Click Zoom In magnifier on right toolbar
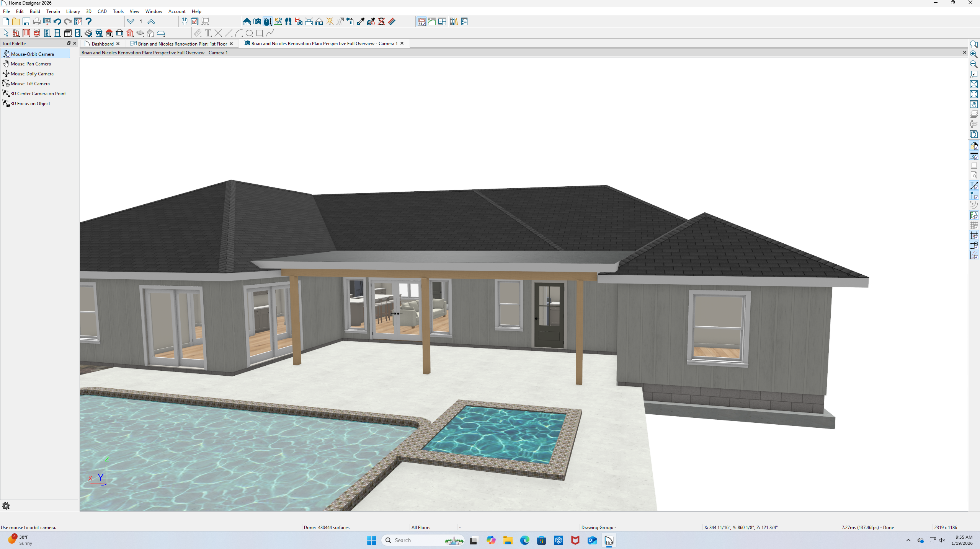The height and width of the screenshot is (549, 980). click(974, 54)
